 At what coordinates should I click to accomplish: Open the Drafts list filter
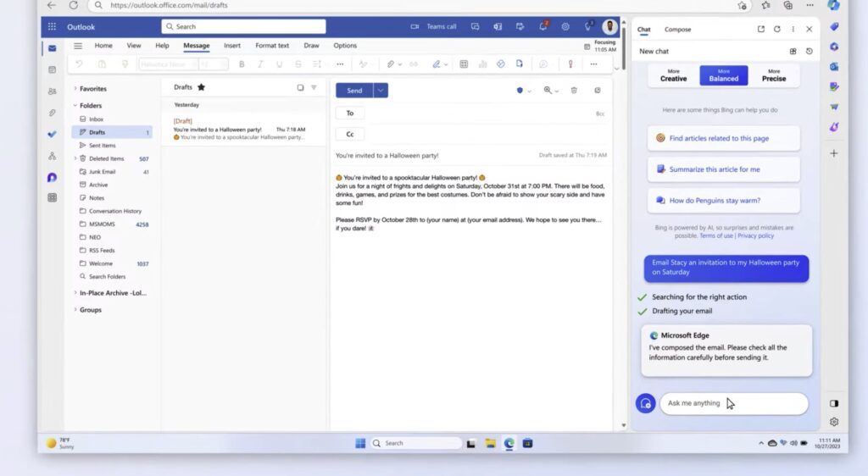[x=314, y=87]
